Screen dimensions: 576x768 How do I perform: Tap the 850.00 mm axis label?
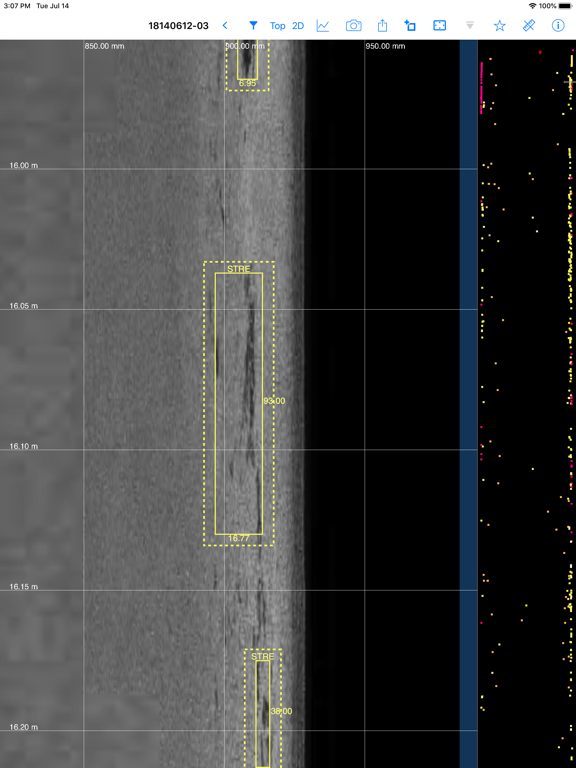[104, 46]
